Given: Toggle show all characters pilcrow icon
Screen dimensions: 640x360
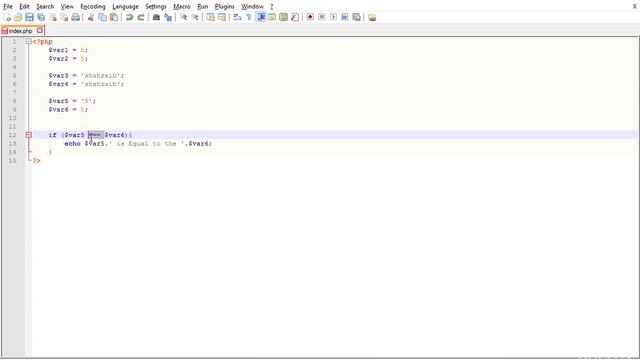Looking at the screenshot, I should [x=249, y=17].
